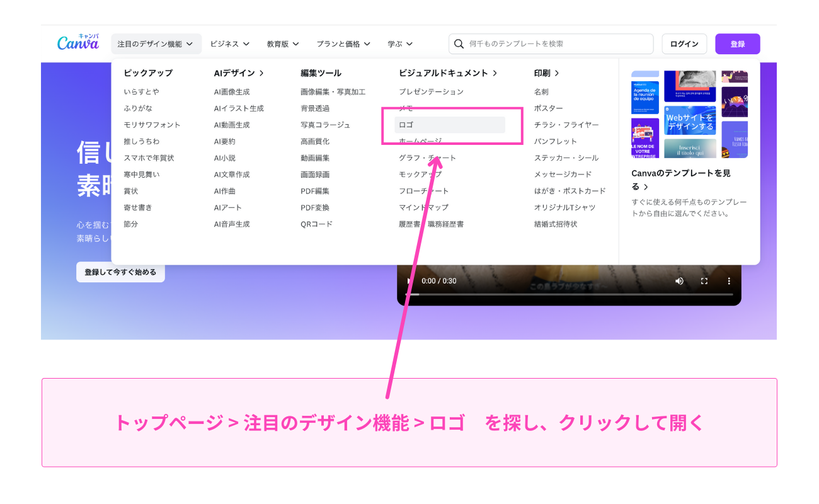Expand the プランと価格 dropdown
Viewport: 819px width, 504px height.
[343, 44]
